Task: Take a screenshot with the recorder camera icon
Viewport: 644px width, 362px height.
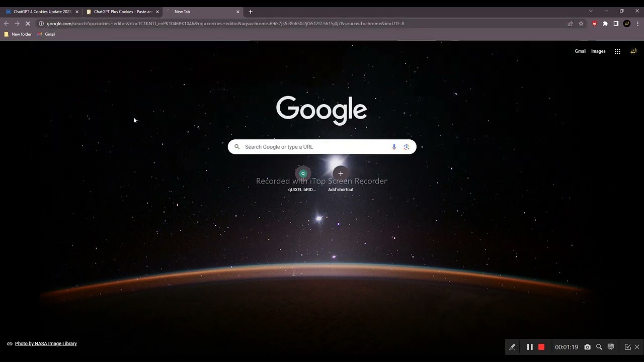Action: click(587, 347)
